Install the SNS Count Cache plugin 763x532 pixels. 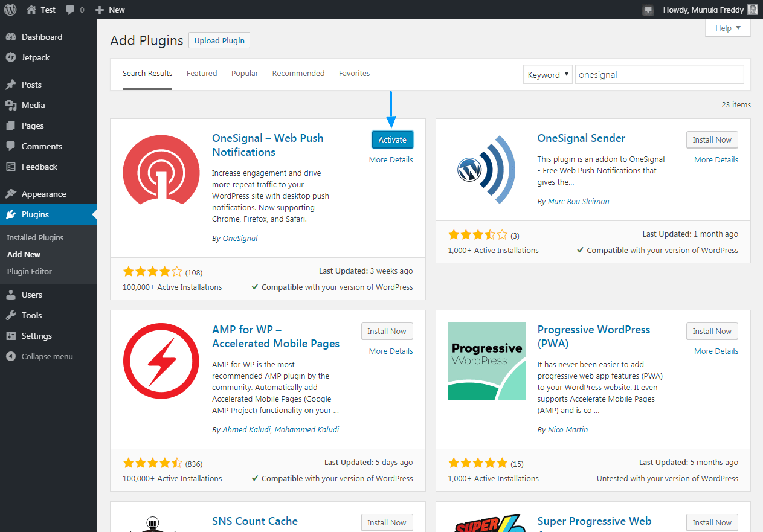point(387,522)
